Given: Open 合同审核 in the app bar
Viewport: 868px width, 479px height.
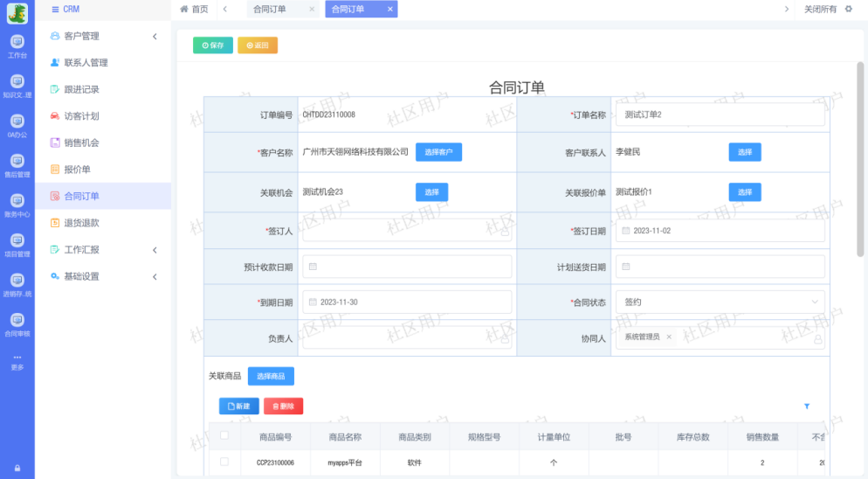Looking at the screenshot, I should (17, 323).
